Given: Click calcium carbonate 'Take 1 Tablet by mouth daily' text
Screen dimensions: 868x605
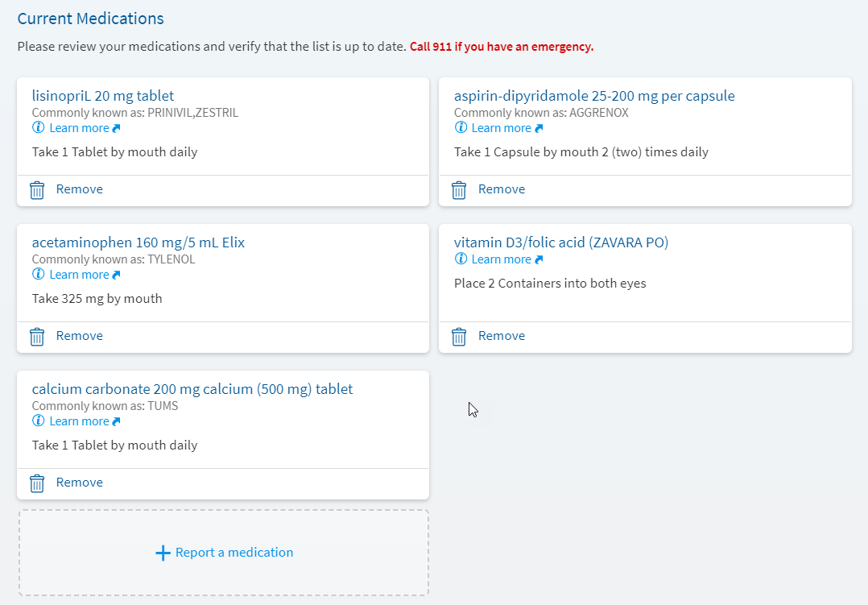Looking at the screenshot, I should coord(114,445).
